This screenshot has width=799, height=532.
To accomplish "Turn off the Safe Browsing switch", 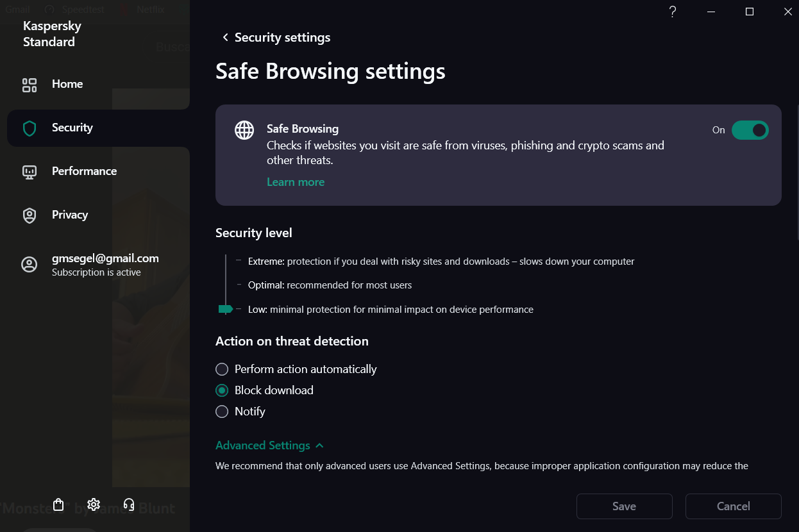I will 750,130.
